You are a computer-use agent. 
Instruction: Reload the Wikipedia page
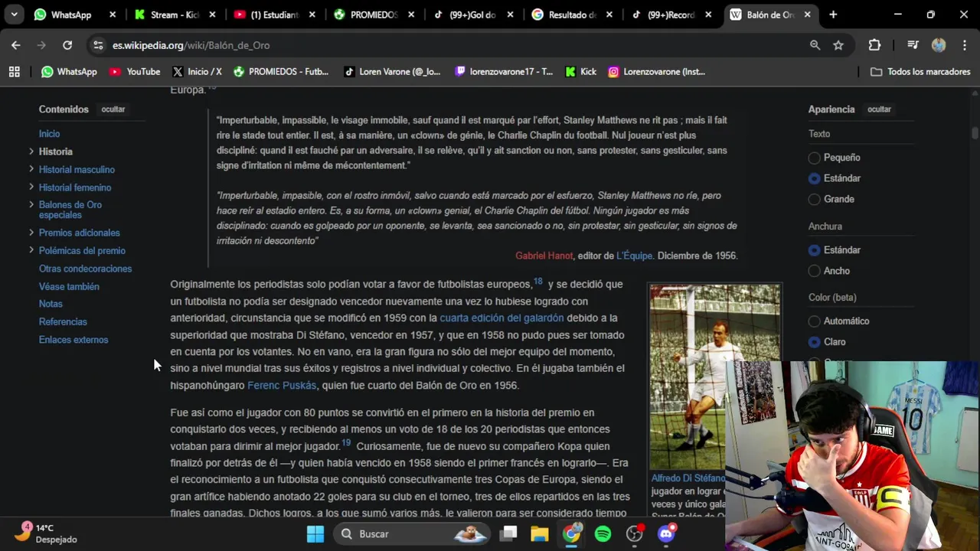pyautogui.click(x=67, y=45)
